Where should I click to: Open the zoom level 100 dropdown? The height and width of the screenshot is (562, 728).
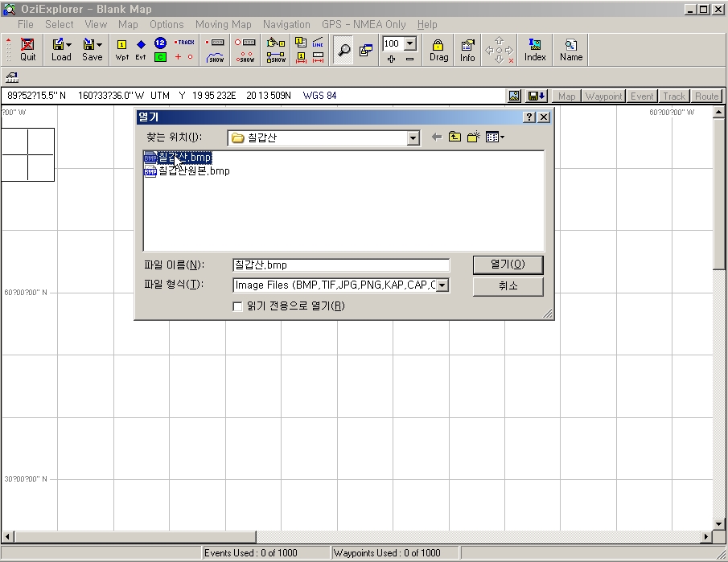[x=410, y=43]
